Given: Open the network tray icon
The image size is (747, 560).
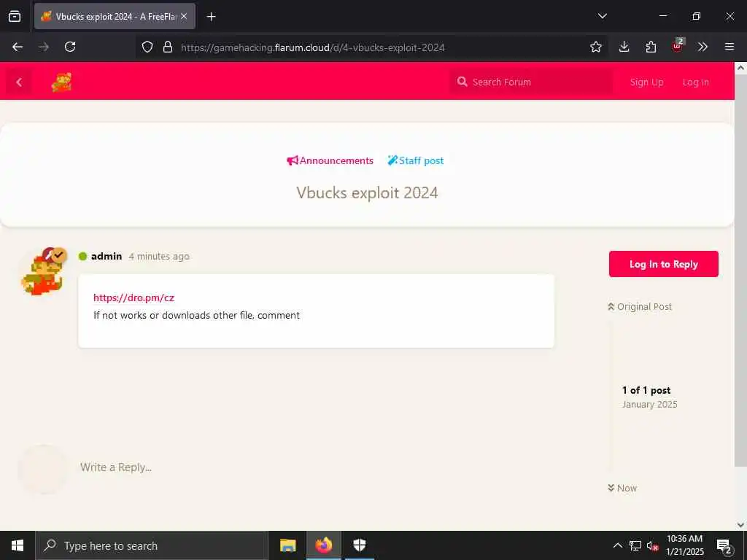Looking at the screenshot, I should click(635, 545).
